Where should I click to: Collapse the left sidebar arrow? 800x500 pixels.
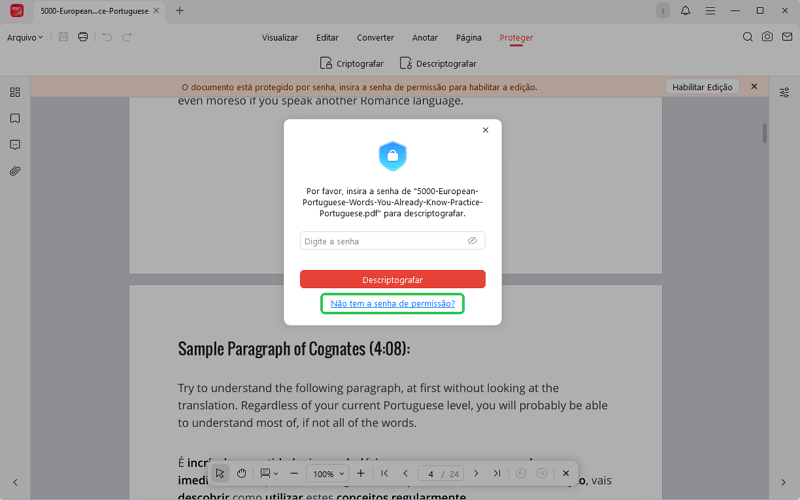15,482
